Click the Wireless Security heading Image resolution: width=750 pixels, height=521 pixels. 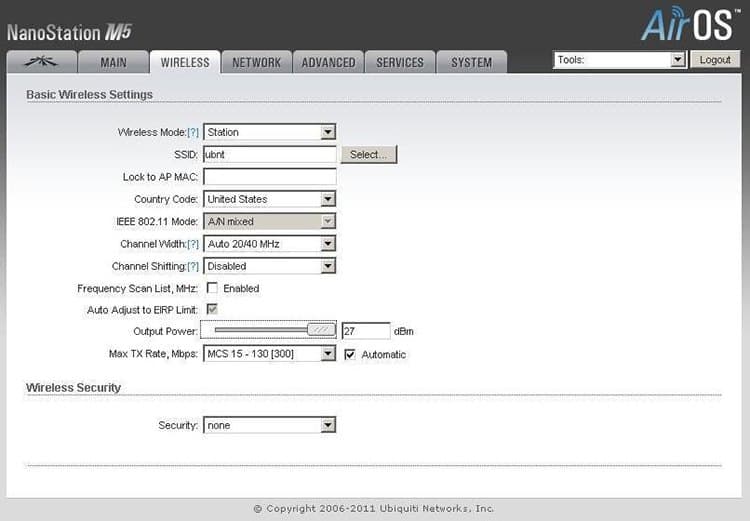[74, 388]
